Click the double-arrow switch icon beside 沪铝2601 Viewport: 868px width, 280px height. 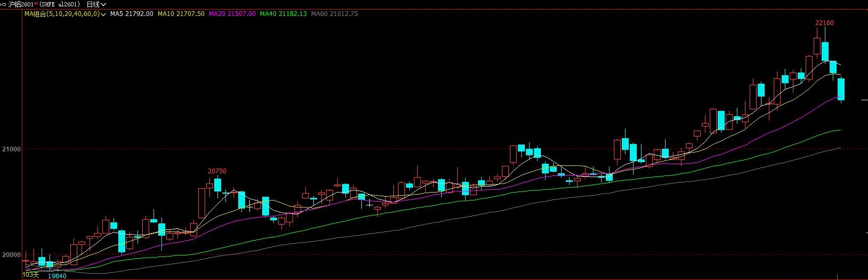coord(3,4)
